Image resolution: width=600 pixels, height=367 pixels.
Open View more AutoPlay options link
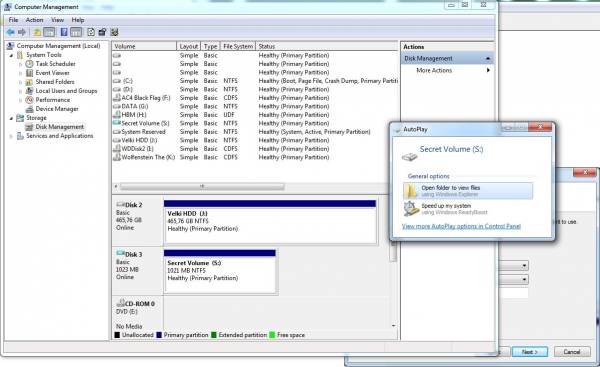pos(461,226)
